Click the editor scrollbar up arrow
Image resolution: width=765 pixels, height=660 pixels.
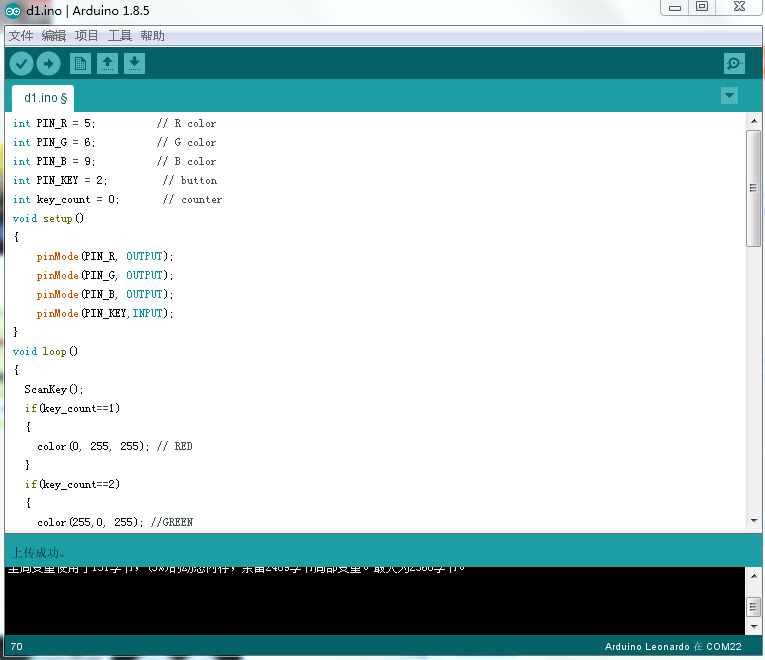pyautogui.click(x=754, y=121)
